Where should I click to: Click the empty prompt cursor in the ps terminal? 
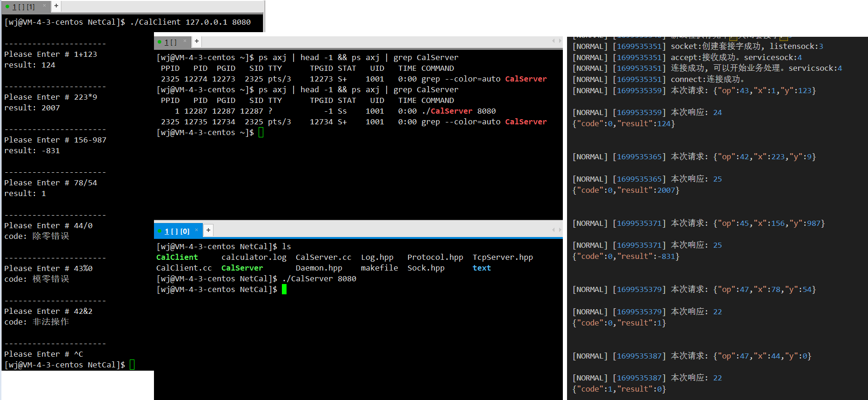261,133
